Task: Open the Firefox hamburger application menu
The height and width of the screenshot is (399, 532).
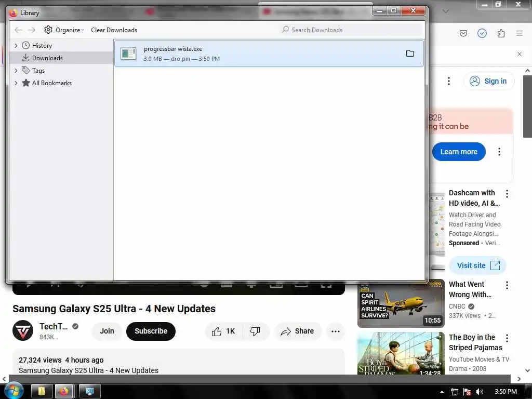Action: point(519,33)
